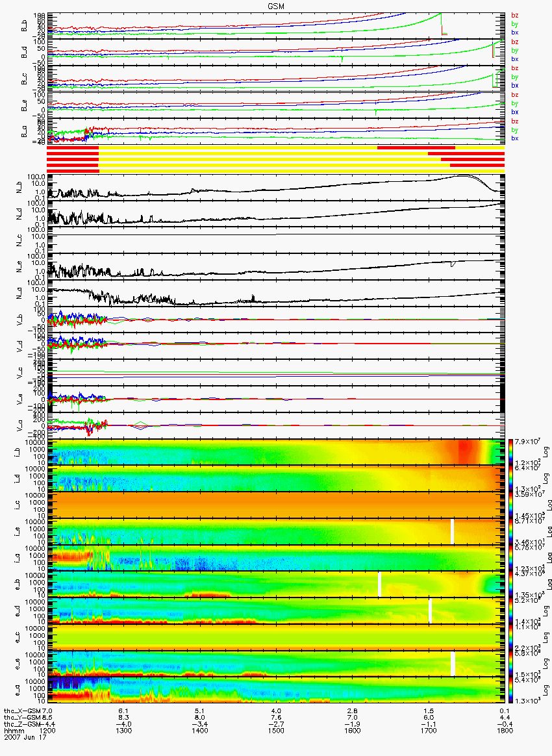Select the B_b magnetic field panel label
The width and height of the screenshot is (552, 756).
point(23,25)
